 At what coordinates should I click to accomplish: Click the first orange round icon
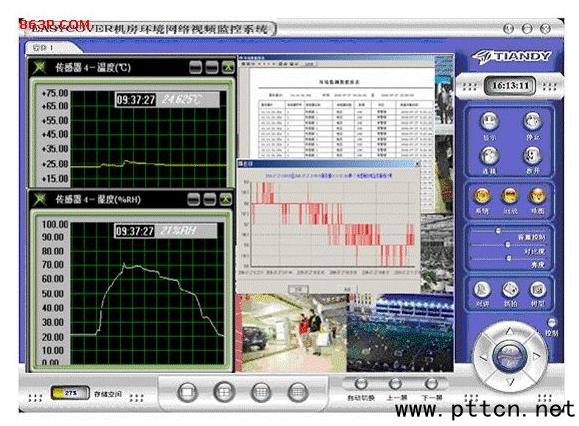482,196
